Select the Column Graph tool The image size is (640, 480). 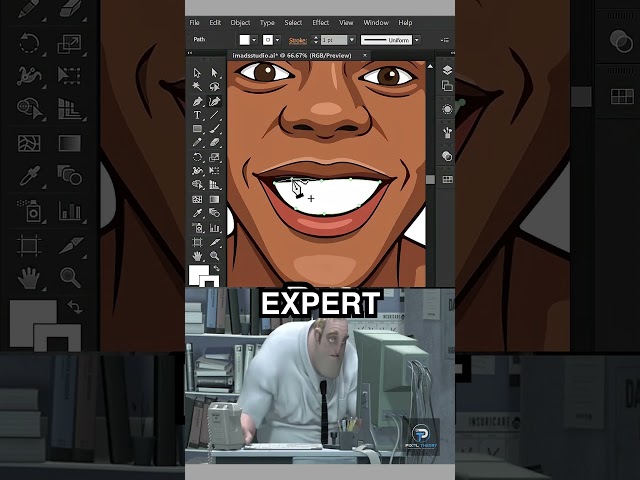coord(214,228)
